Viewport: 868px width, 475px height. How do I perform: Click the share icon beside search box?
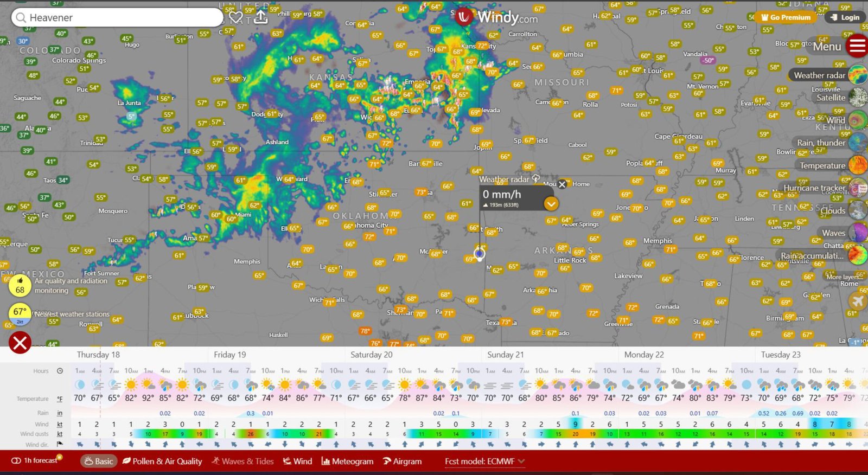(x=261, y=17)
